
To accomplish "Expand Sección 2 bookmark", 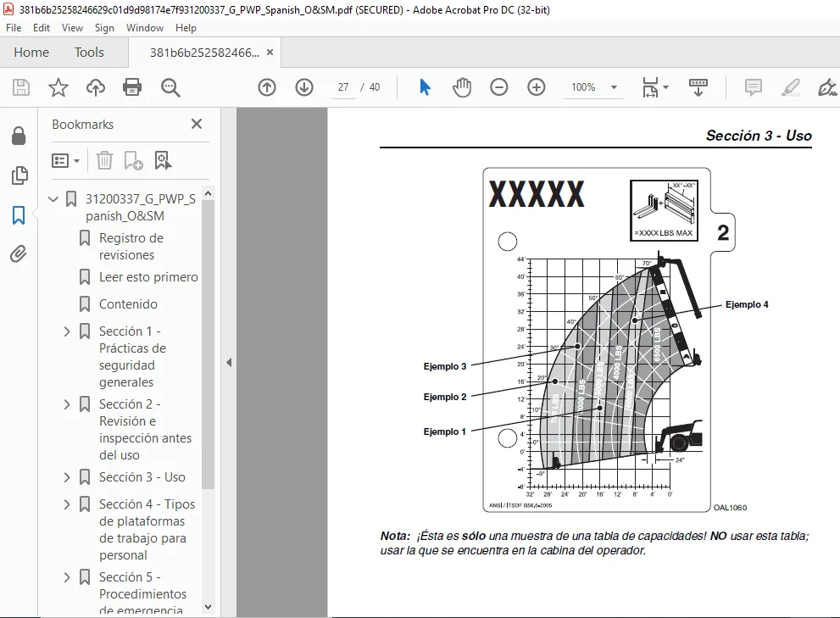I will point(67,404).
